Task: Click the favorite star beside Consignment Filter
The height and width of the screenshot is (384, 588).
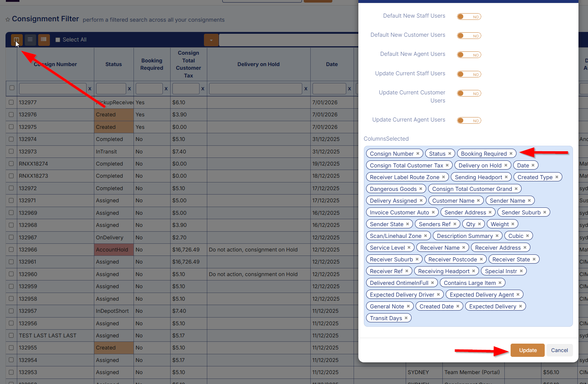Action: pos(8,20)
